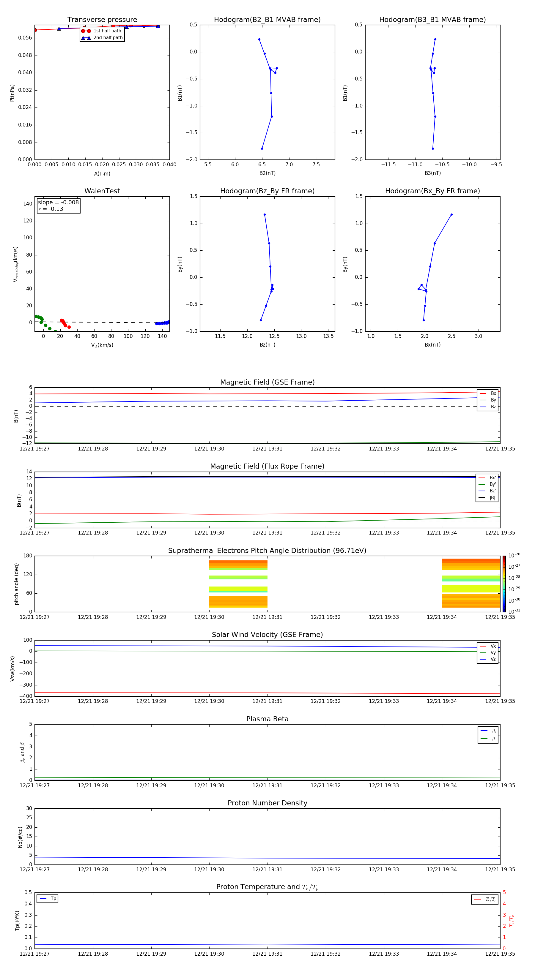
Task: Select the 'Tp' legend entry in temperature plot
Action: 48,899
